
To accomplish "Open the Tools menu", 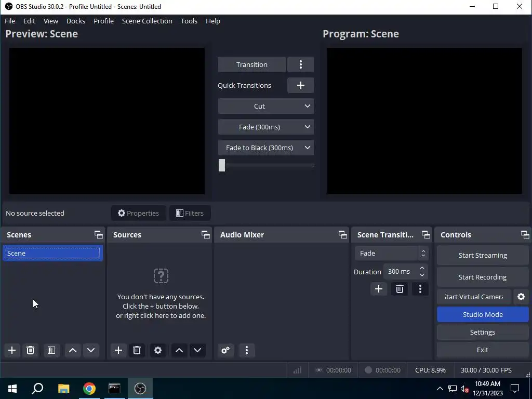I will (189, 21).
